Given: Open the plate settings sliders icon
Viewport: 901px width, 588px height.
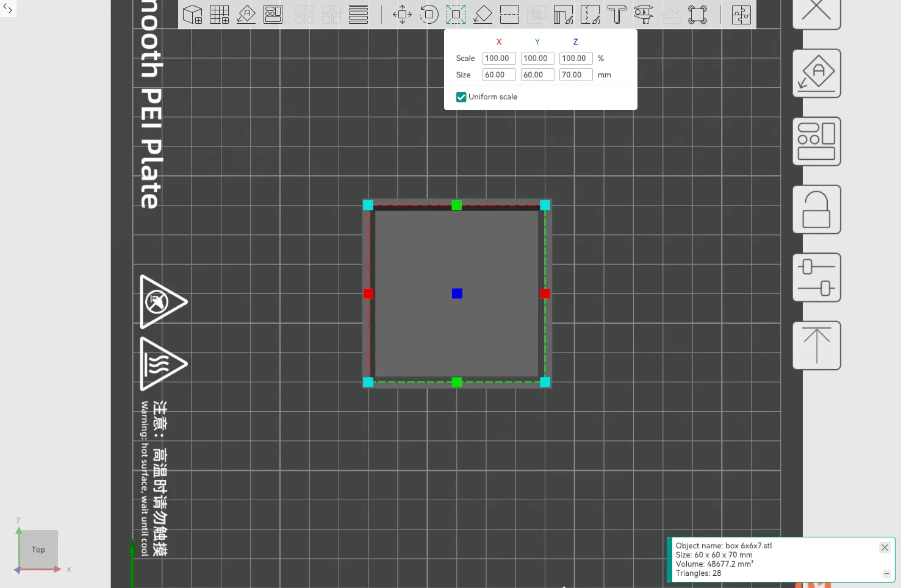Looking at the screenshot, I should pos(817,278).
